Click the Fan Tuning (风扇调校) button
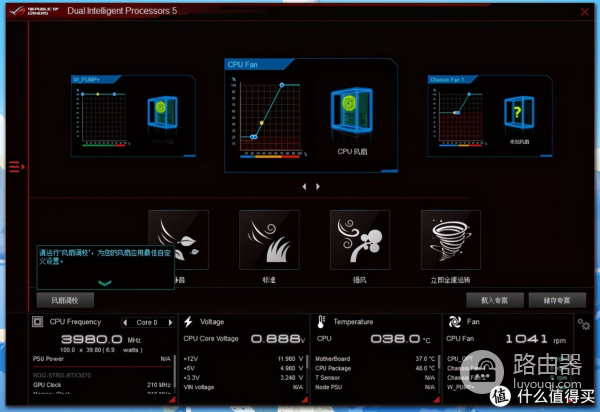600x412 pixels. [x=65, y=300]
